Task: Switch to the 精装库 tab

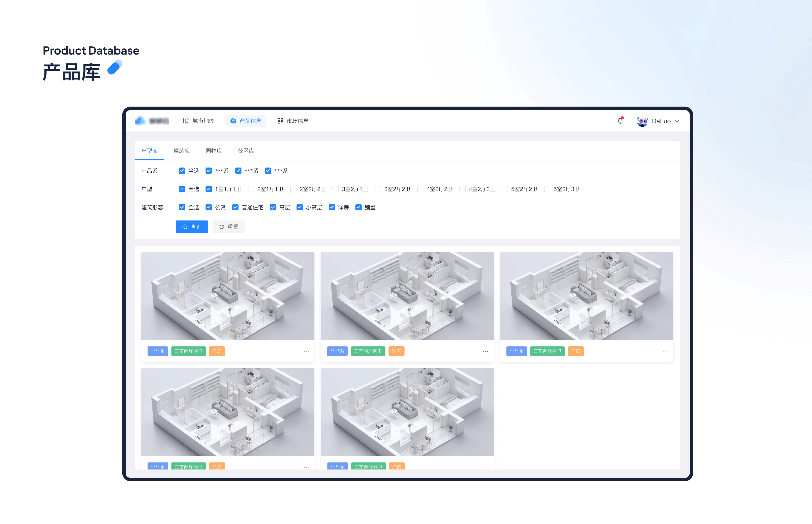Action: 182,151
